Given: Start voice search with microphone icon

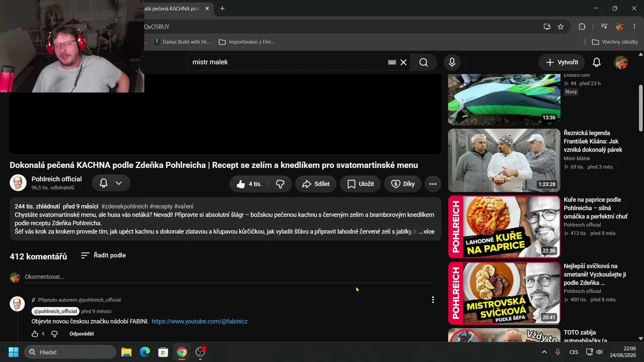Looking at the screenshot, I should click(452, 62).
